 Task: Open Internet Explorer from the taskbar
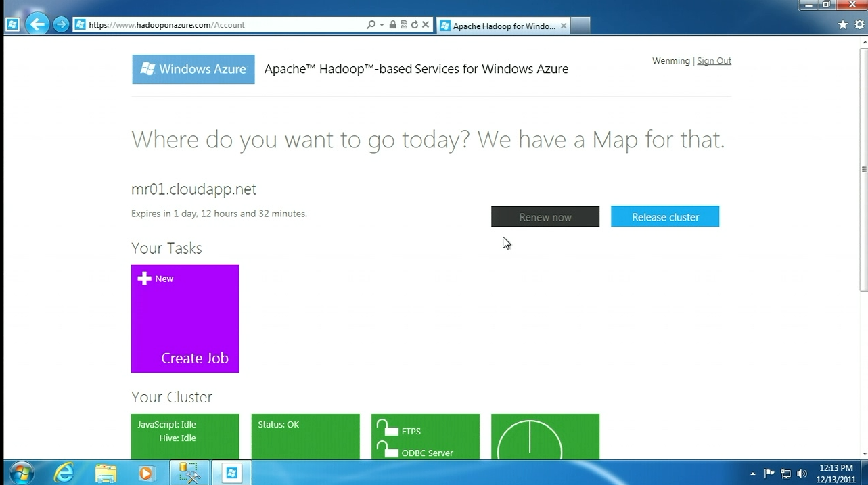point(64,473)
